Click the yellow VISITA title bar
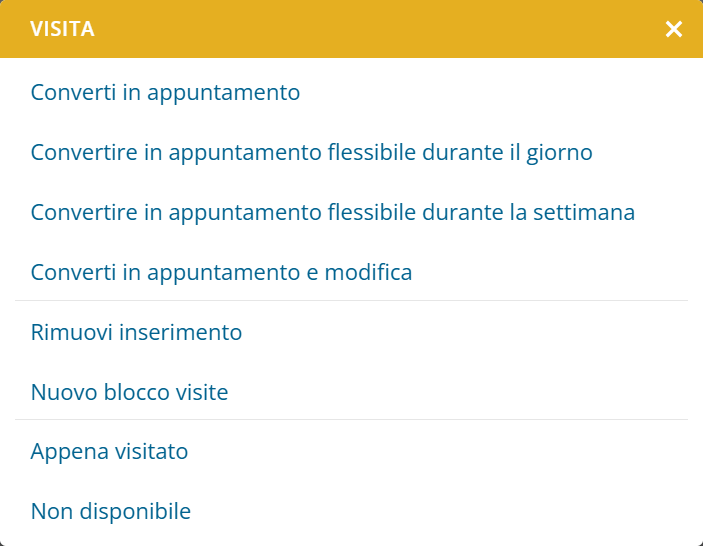The width and height of the screenshot is (703, 546). (350, 29)
